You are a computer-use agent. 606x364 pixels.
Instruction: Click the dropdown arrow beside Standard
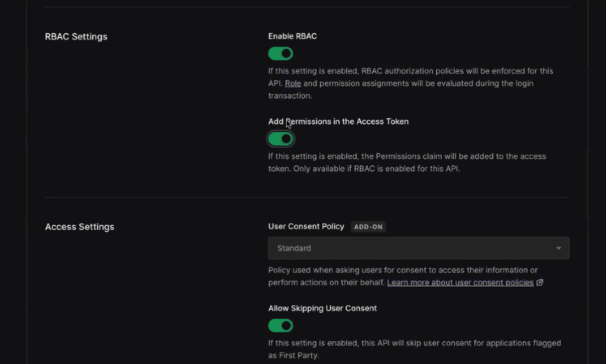coord(558,248)
